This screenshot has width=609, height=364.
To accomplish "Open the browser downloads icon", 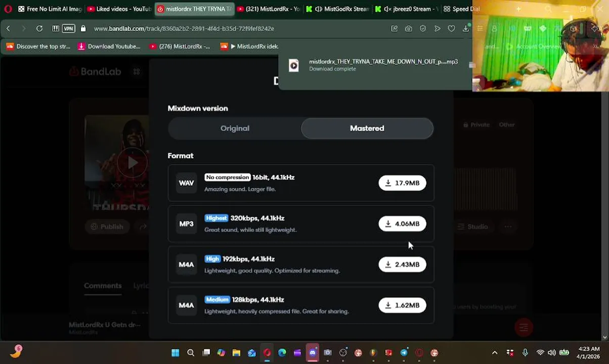I will point(465,29).
